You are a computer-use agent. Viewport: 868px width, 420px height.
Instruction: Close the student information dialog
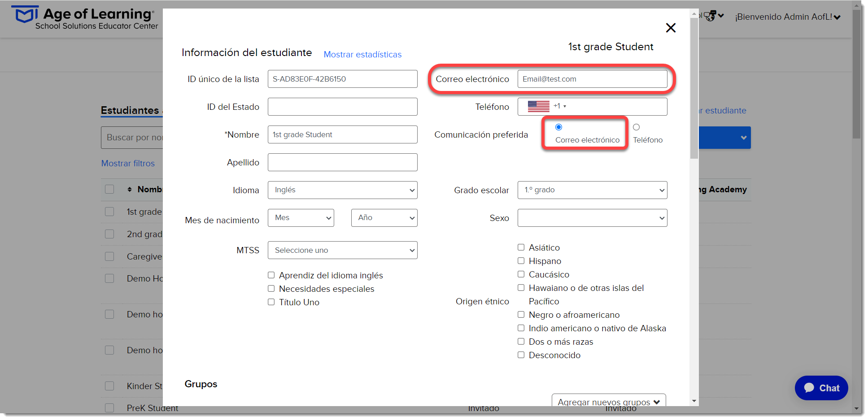[671, 28]
